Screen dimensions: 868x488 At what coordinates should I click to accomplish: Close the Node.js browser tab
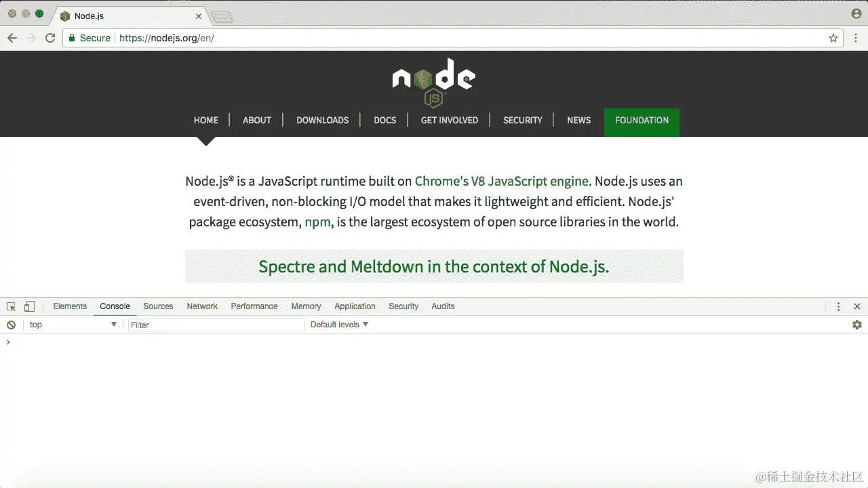coord(199,16)
